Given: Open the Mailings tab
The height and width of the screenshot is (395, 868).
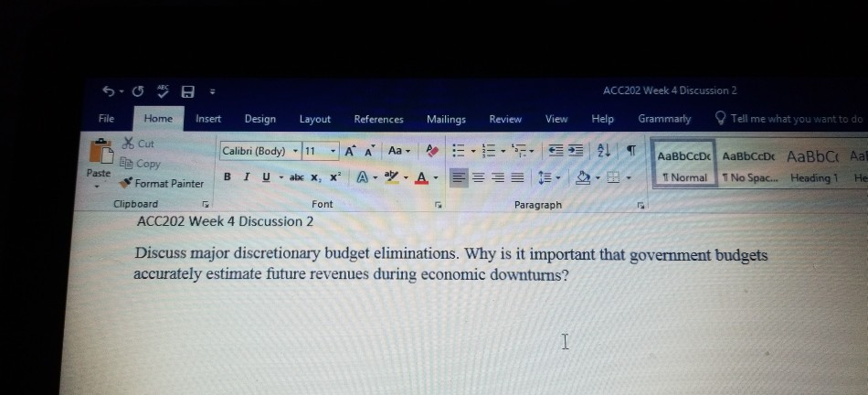Looking at the screenshot, I should pyautogui.click(x=446, y=119).
